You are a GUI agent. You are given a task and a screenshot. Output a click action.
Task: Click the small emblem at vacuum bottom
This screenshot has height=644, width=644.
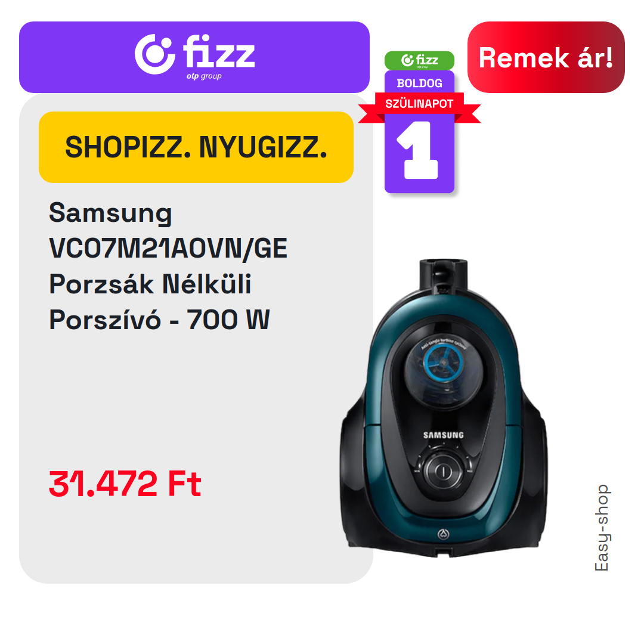point(443,534)
